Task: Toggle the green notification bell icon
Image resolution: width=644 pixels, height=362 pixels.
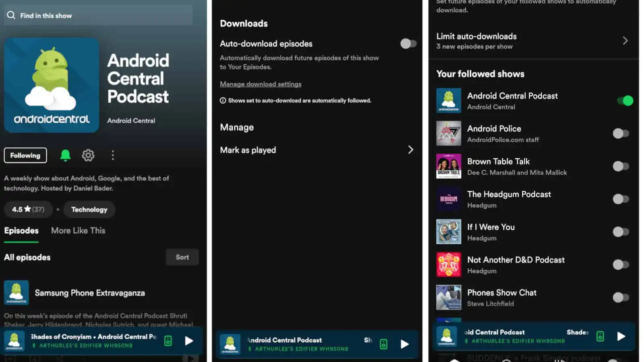Action: point(65,155)
